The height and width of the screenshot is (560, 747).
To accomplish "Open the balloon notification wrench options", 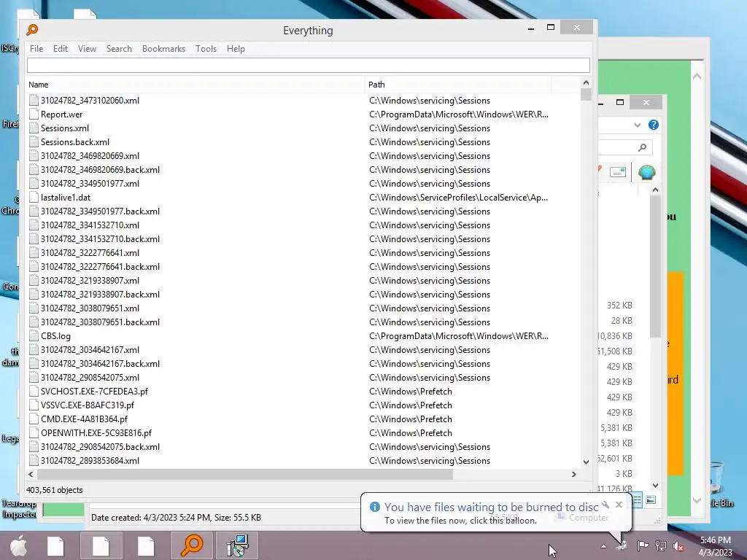I will (x=605, y=505).
